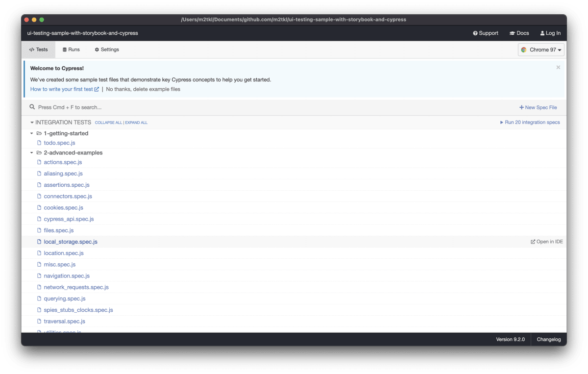This screenshot has width=588, height=374.
Task: Run 20 integration specs
Action: click(x=530, y=123)
